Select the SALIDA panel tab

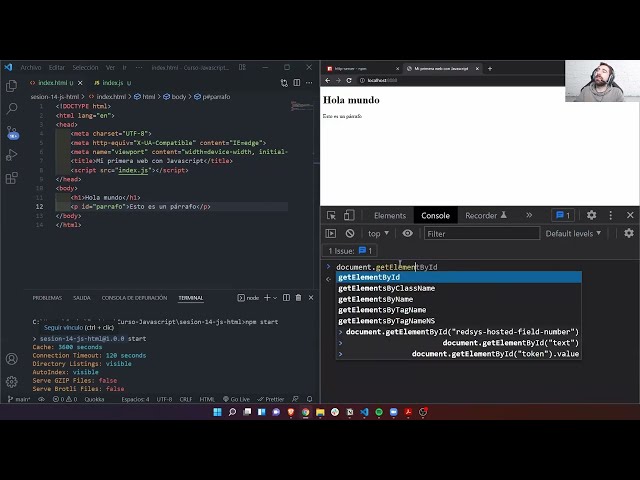tap(82, 298)
